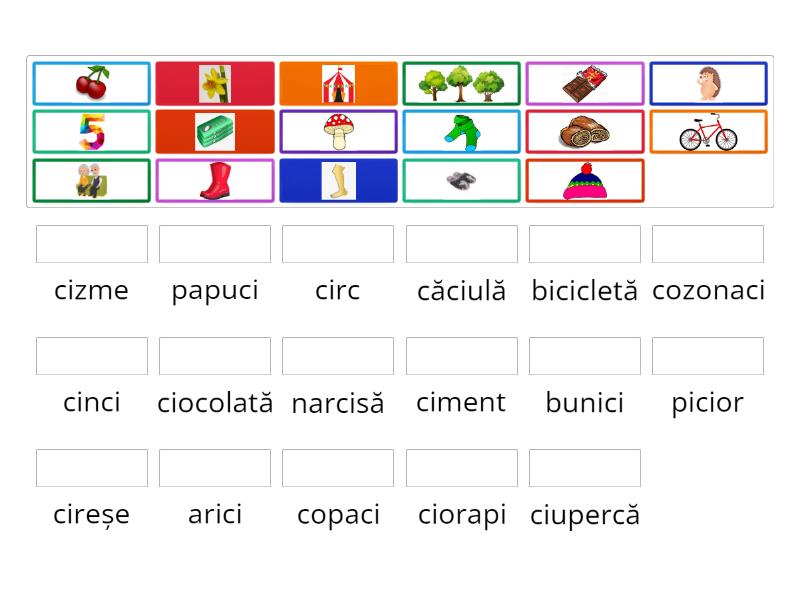Image resolution: width=800 pixels, height=600 pixels.
Task: Select the mushroom picture tile
Action: tap(338, 131)
